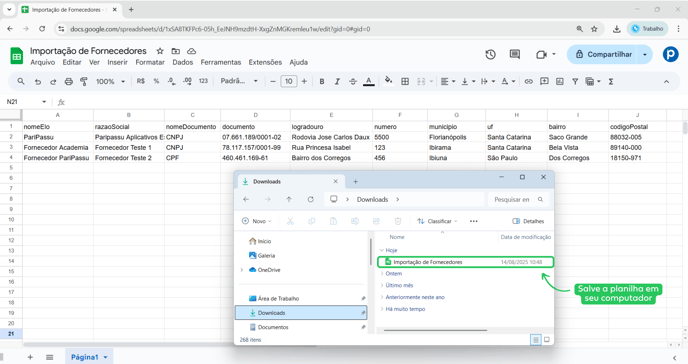This screenshot has height=364, width=688.
Task: Select the paint format roller tool
Action: (84, 82)
